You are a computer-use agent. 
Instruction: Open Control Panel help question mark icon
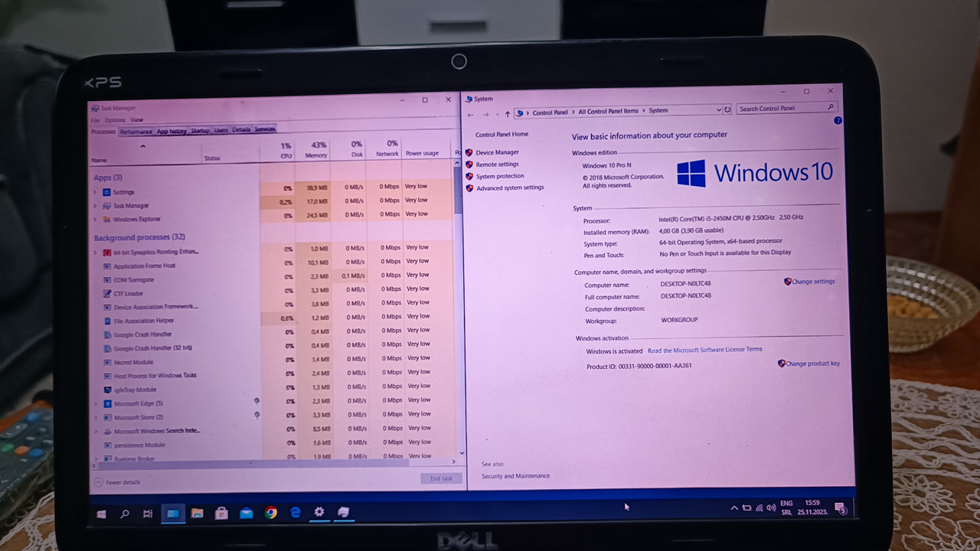click(838, 121)
